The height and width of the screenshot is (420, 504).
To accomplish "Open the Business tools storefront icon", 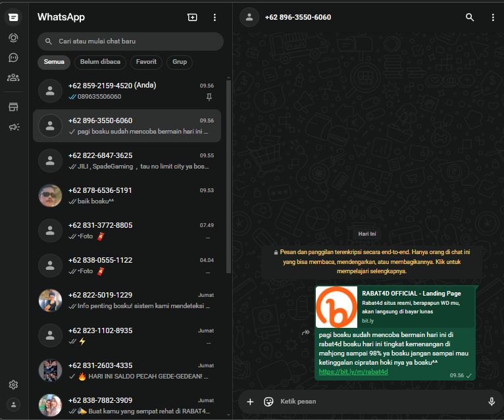I will pyautogui.click(x=13, y=107).
